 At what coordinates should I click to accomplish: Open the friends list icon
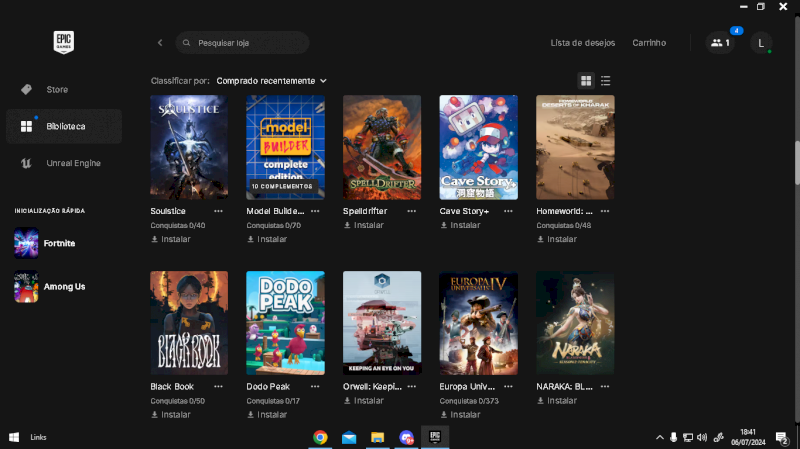click(x=720, y=43)
